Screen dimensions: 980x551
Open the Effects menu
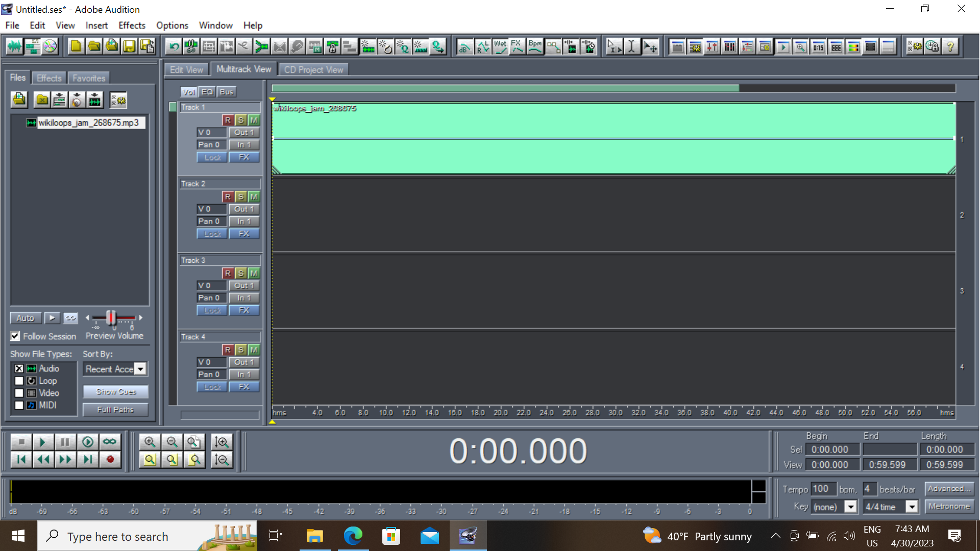(132, 25)
